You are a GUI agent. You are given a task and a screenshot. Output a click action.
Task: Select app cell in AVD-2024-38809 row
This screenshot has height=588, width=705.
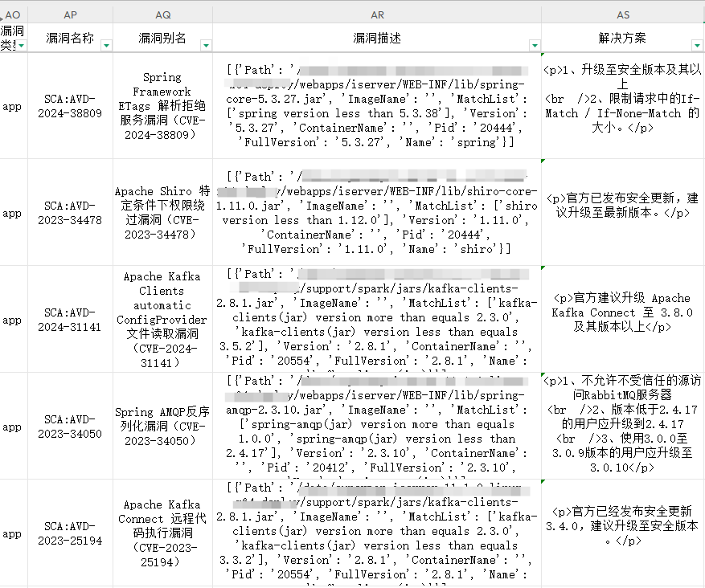(14, 106)
